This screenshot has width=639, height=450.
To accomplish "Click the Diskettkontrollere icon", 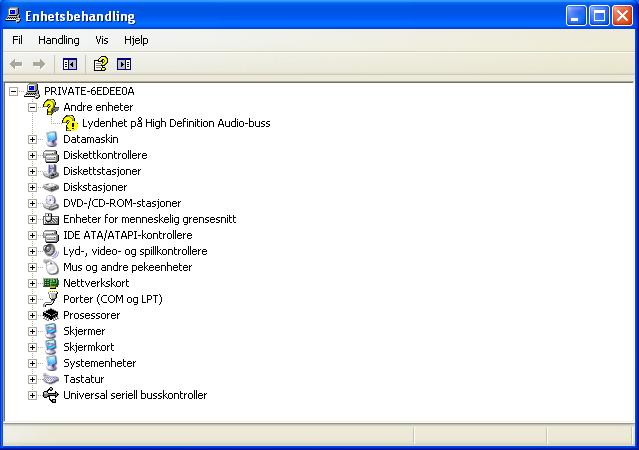I will pos(51,155).
